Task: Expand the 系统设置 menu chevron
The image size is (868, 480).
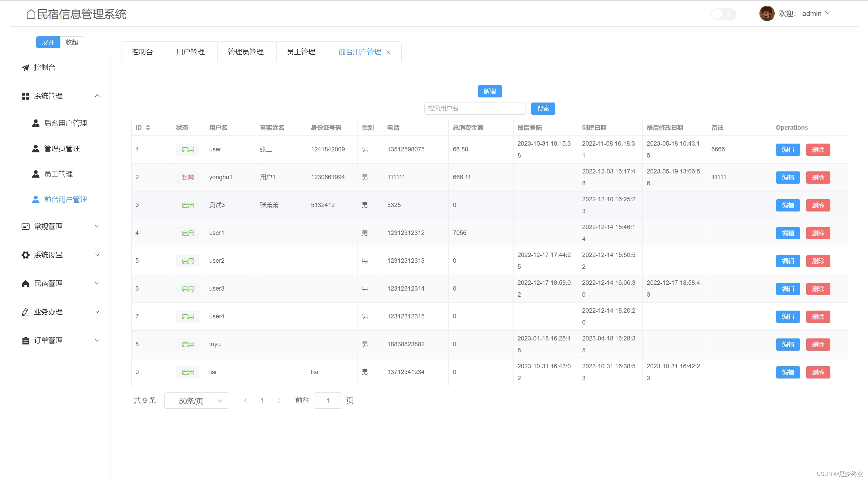Action: (97, 255)
